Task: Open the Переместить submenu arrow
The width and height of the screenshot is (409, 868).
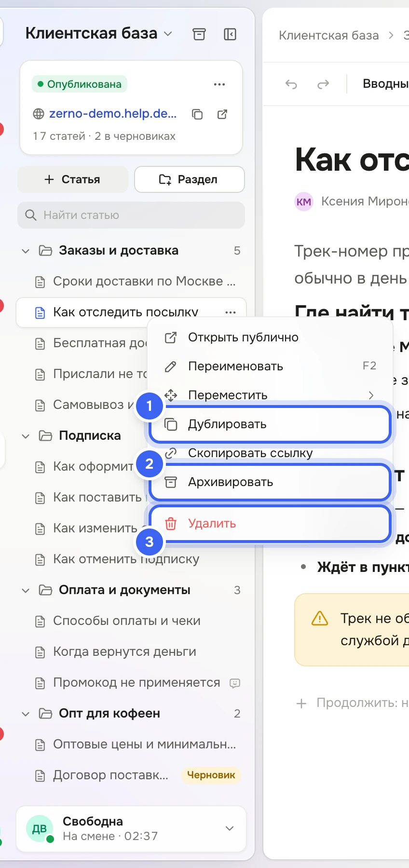Action: [371, 395]
